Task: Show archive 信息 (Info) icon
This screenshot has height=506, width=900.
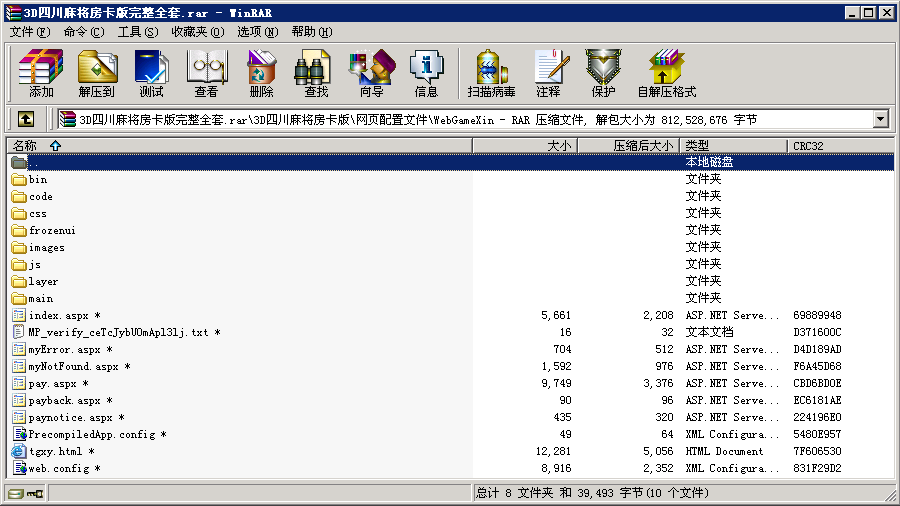Action: pos(426,73)
